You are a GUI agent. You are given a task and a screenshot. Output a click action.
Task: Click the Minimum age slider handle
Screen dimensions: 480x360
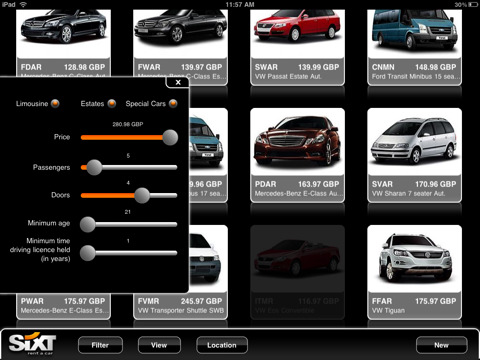[x=88, y=224]
